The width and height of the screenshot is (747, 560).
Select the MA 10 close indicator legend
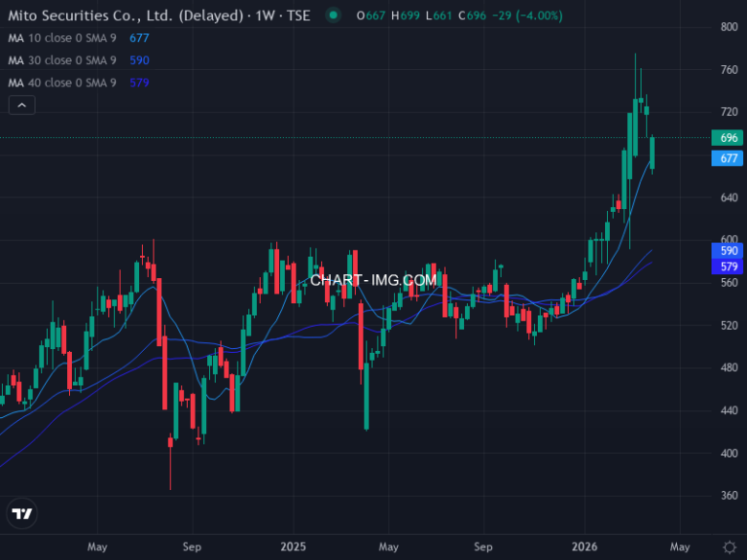click(x=62, y=38)
